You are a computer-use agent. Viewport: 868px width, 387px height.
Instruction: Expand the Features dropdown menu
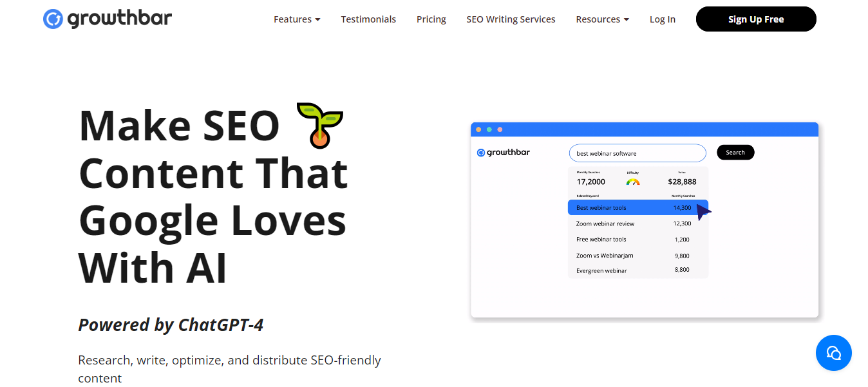[297, 19]
